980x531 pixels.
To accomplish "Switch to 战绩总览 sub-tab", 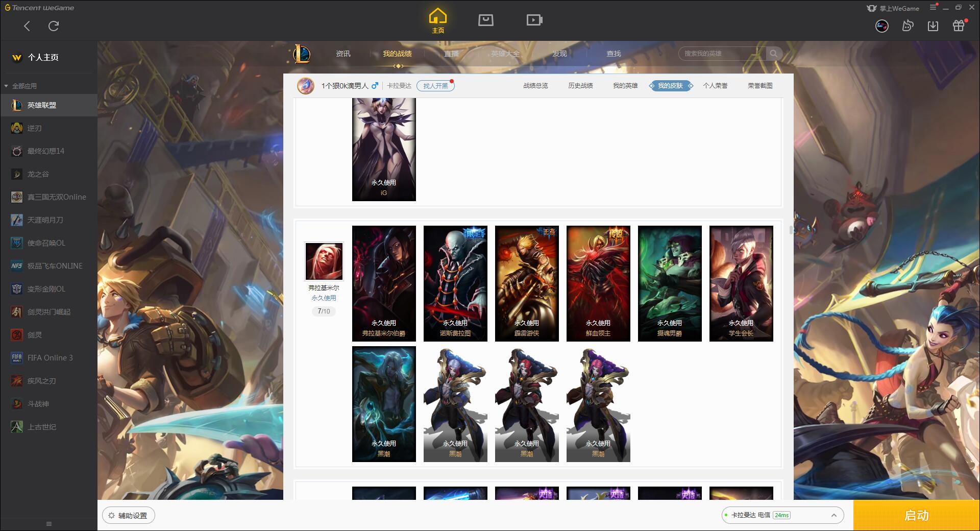I will (x=535, y=86).
